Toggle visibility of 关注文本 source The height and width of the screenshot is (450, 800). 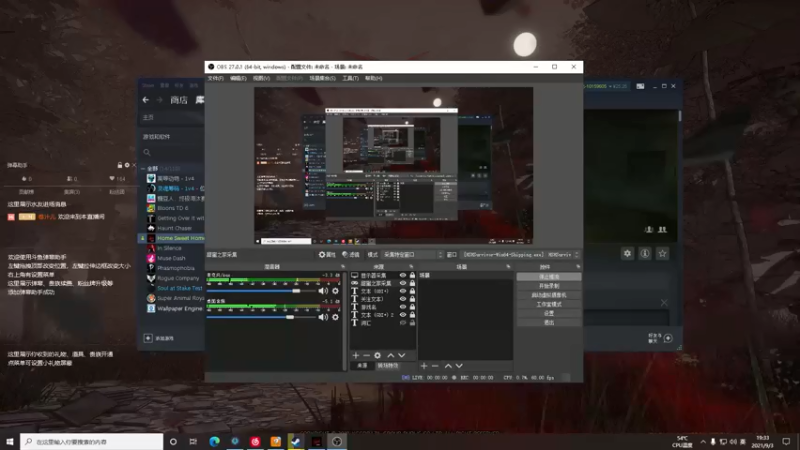point(403,299)
